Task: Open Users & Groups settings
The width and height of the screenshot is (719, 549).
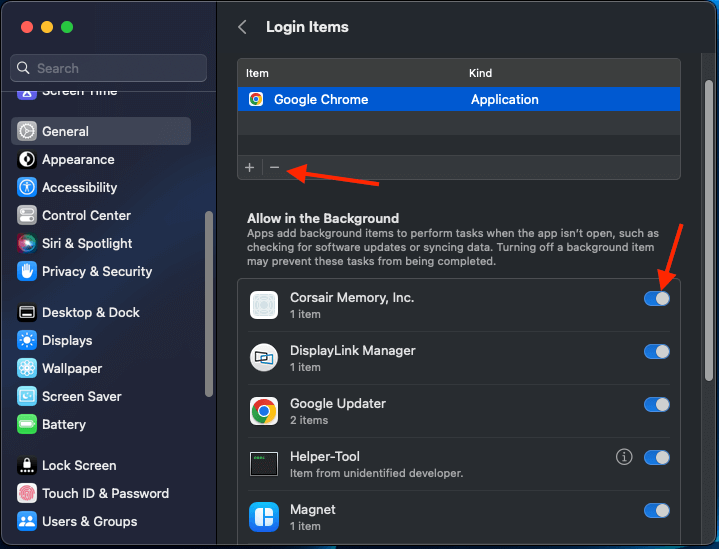Action: [101, 521]
